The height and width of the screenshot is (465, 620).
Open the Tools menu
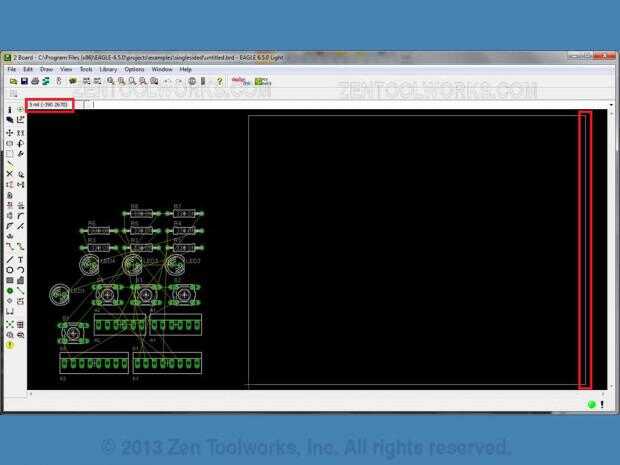(86, 69)
